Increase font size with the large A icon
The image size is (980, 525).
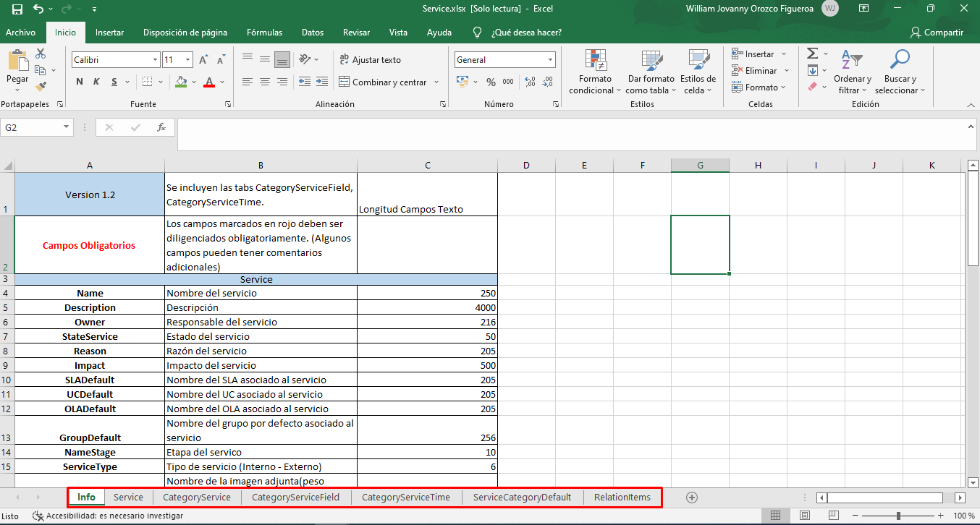point(203,60)
